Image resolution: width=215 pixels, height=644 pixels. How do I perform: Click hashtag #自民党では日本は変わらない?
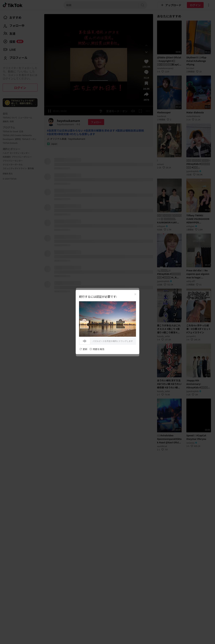click(65, 131)
